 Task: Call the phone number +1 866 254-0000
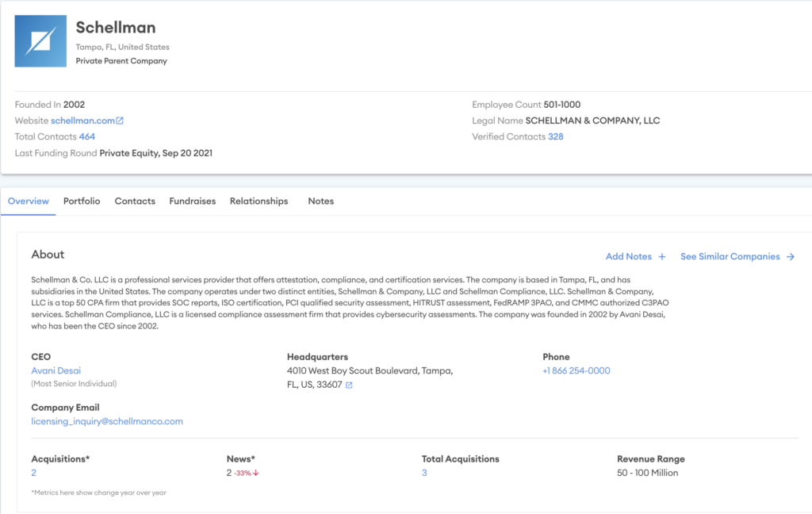(x=576, y=370)
